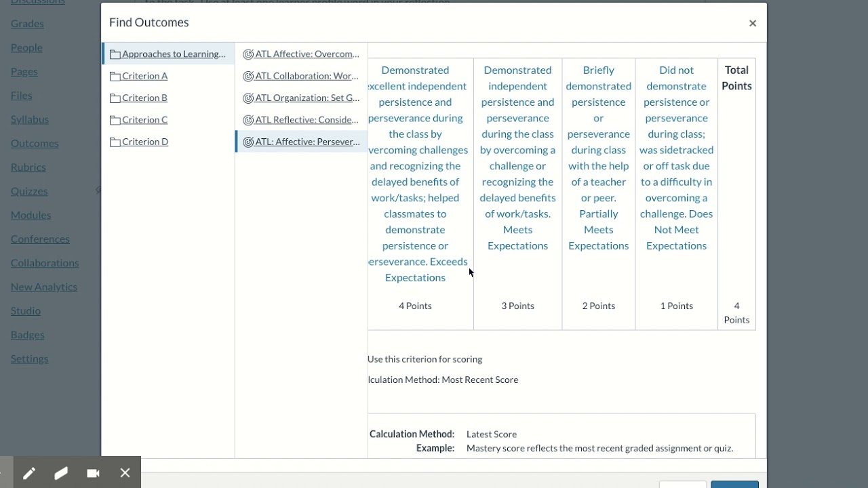Open Files in course navigation

click(22, 95)
